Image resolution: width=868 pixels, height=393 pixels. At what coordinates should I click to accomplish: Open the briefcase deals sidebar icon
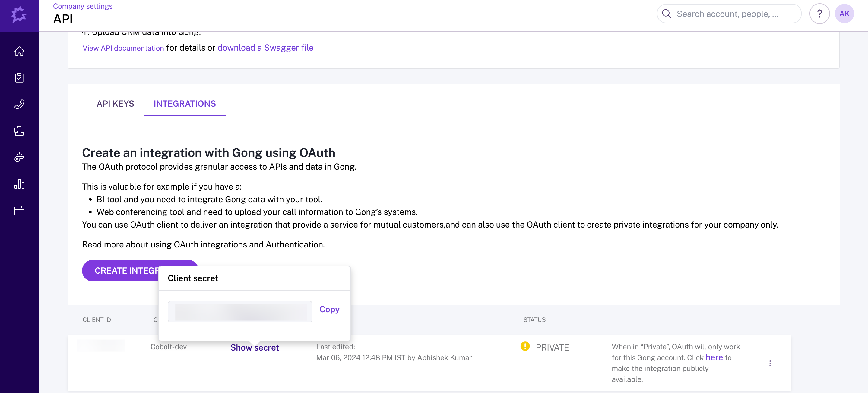click(x=19, y=131)
